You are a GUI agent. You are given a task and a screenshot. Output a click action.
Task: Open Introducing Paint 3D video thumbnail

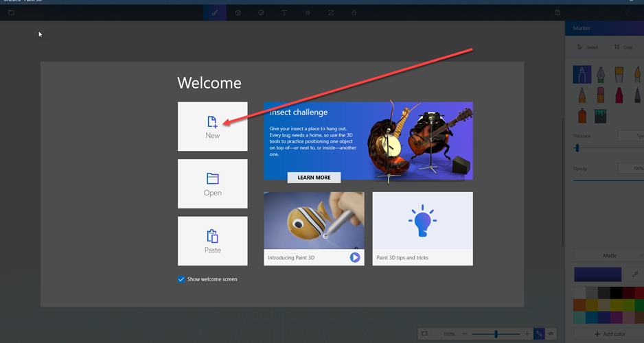pyautogui.click(x=314, y=221)
